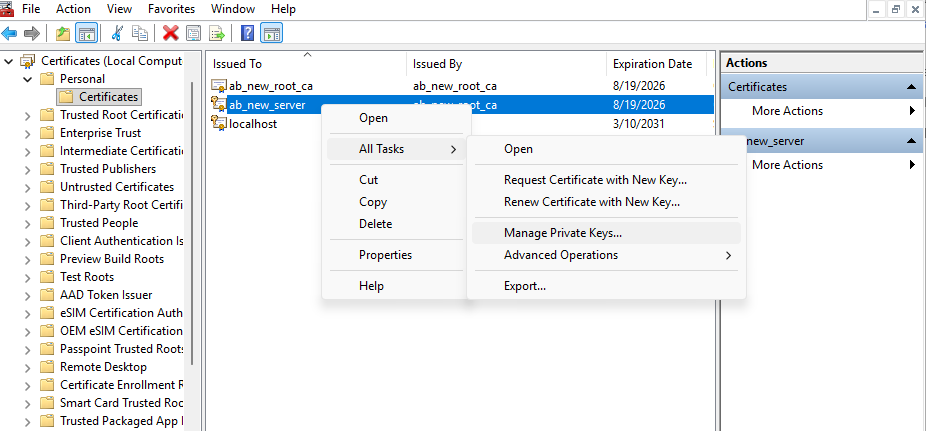The height and width of the screenshot is (431, 926).
Task: Click the Personal folder icon
Action: click(x=47, y=79)
